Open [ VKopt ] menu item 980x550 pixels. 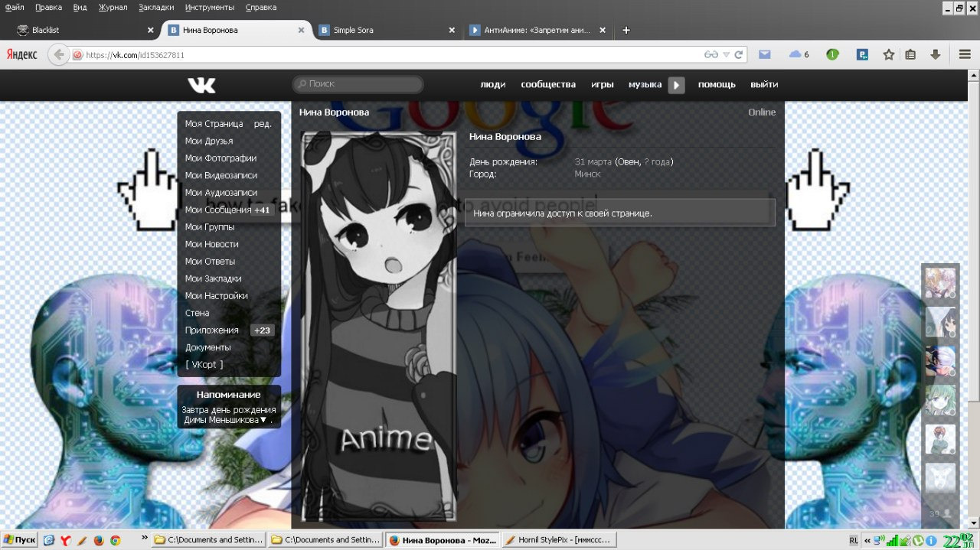click(204, 365)
